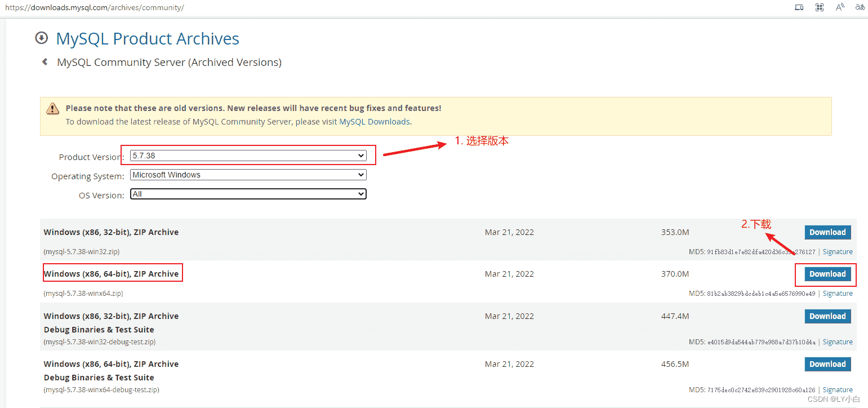Image resolution: width=868 pixels, height=408 pixels.
Task: Click Windows (x86, 32-bit), ZIP Archive title, 353.0M row
Action: coord(111,232)
